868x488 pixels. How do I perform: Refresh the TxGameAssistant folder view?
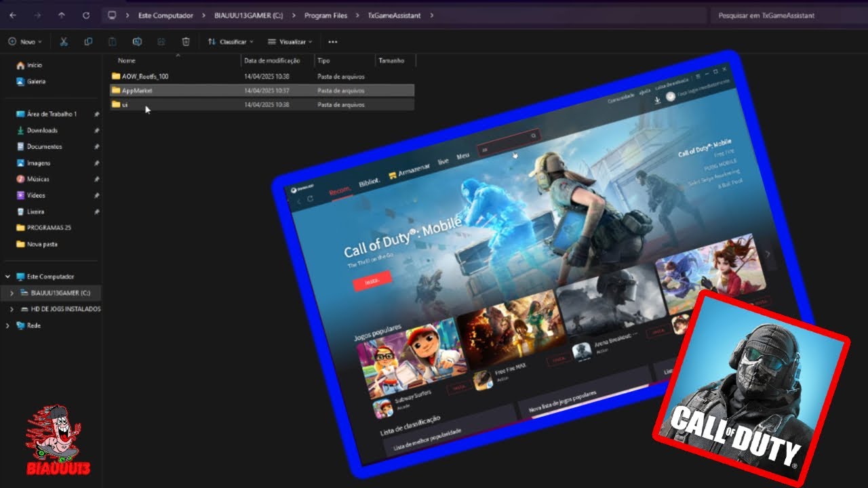[85, 15]
